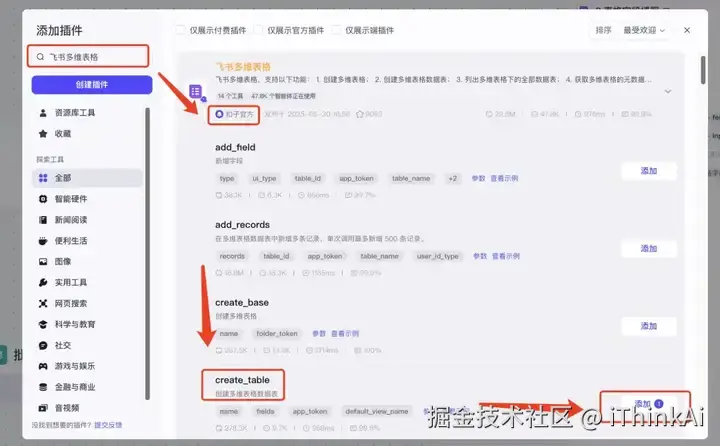720x446 pixels.
Task: Click the user_id_type tag of add_records
Action: tap(438, 256)
